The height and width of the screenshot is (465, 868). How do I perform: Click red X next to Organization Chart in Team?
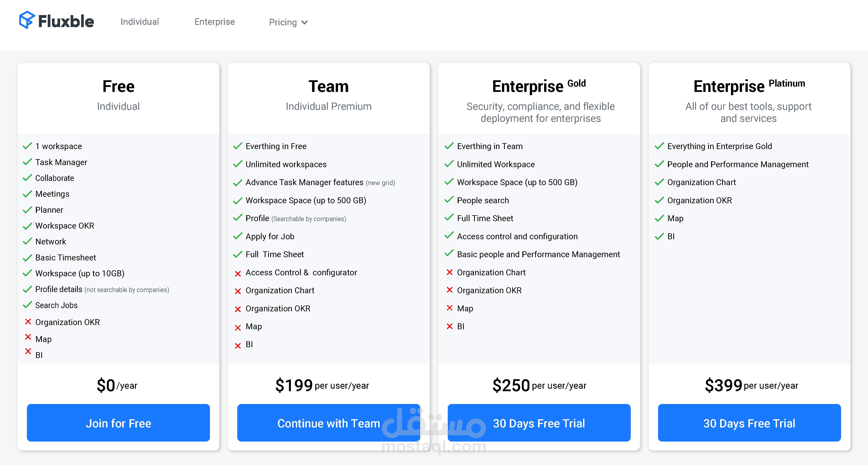238,291
